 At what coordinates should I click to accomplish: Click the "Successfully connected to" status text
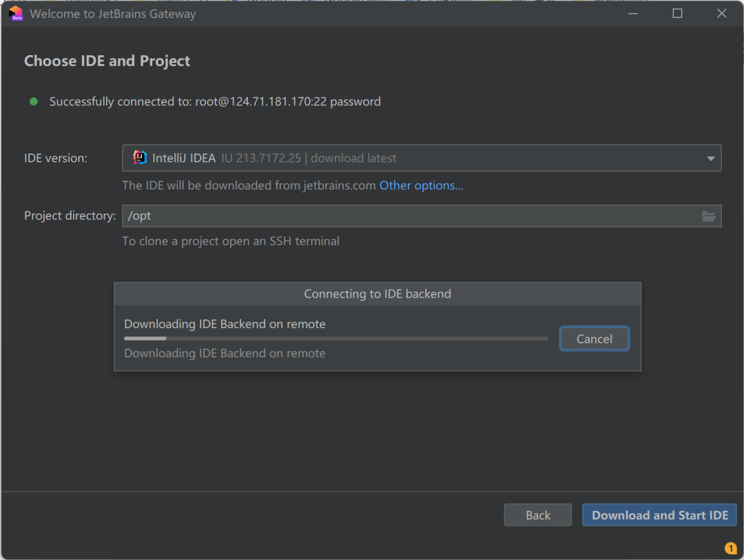click(x=215, y=102)
